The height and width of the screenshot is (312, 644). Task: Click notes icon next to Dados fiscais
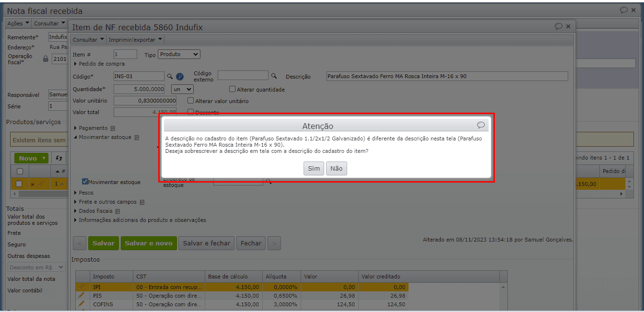117,211
